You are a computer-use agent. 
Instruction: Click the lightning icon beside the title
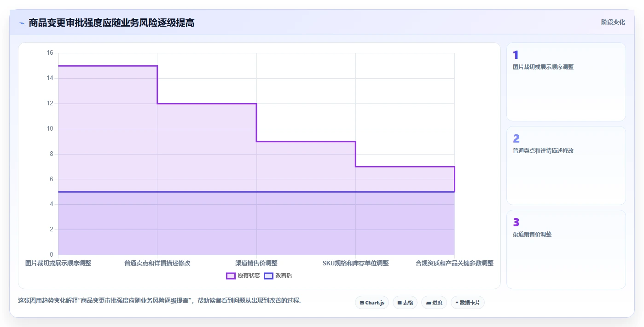tap(22, 23)
